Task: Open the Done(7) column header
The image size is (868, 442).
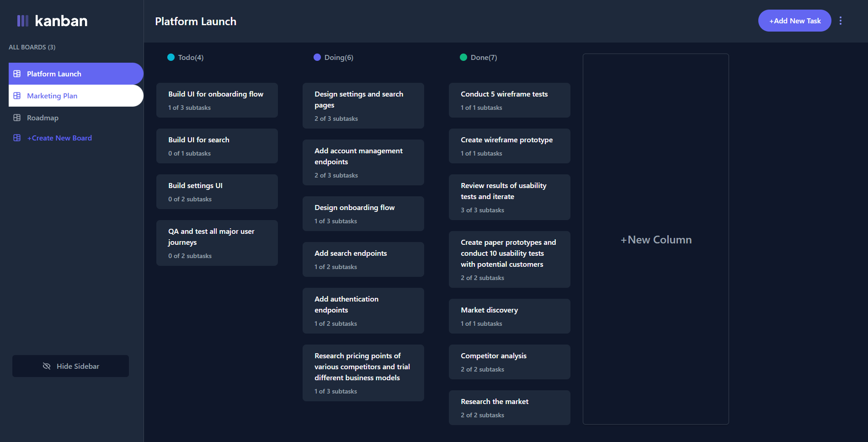Action: click(484, 57)
